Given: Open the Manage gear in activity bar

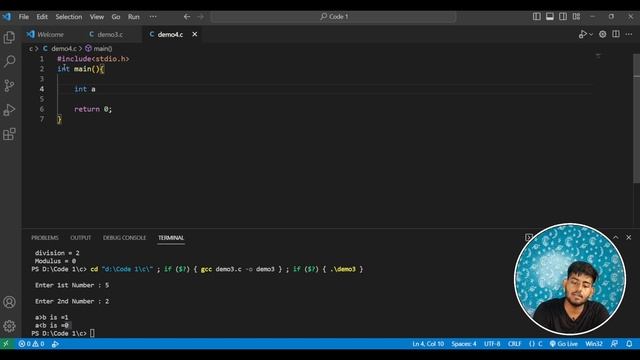Looking at the screenshot, I should pos(9,326).
